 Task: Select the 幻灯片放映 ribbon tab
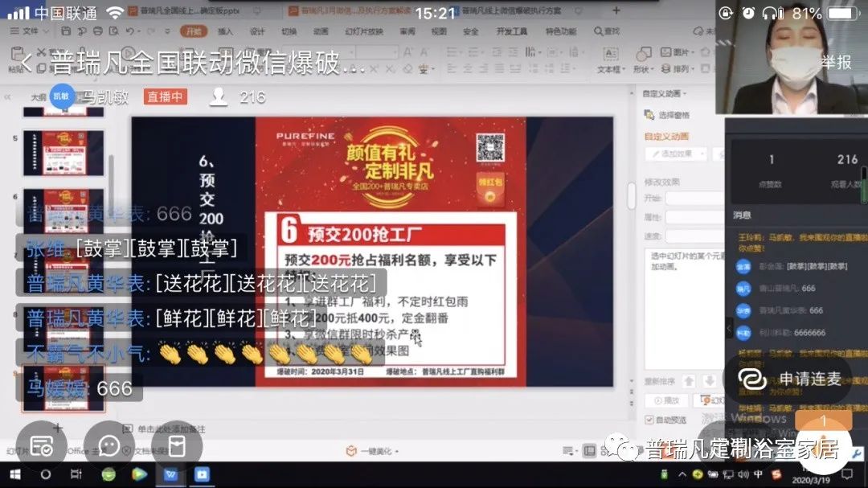pos(364,31)
